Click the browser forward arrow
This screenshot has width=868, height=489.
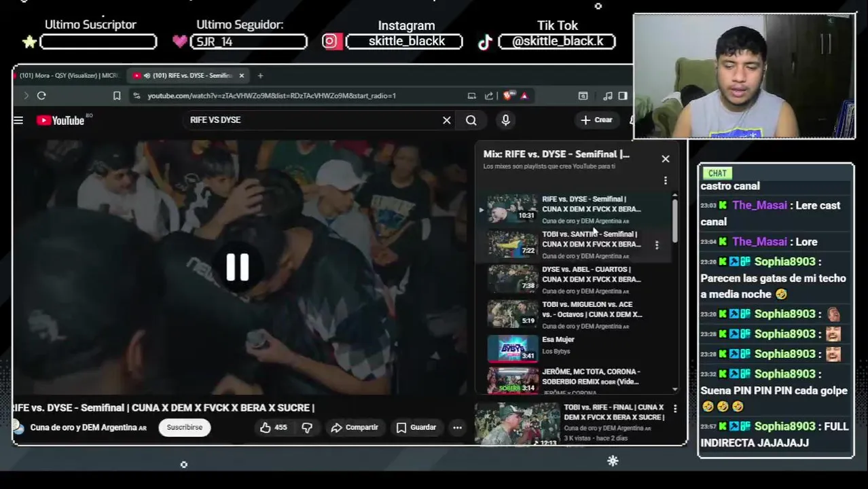[x=26, y=96]
